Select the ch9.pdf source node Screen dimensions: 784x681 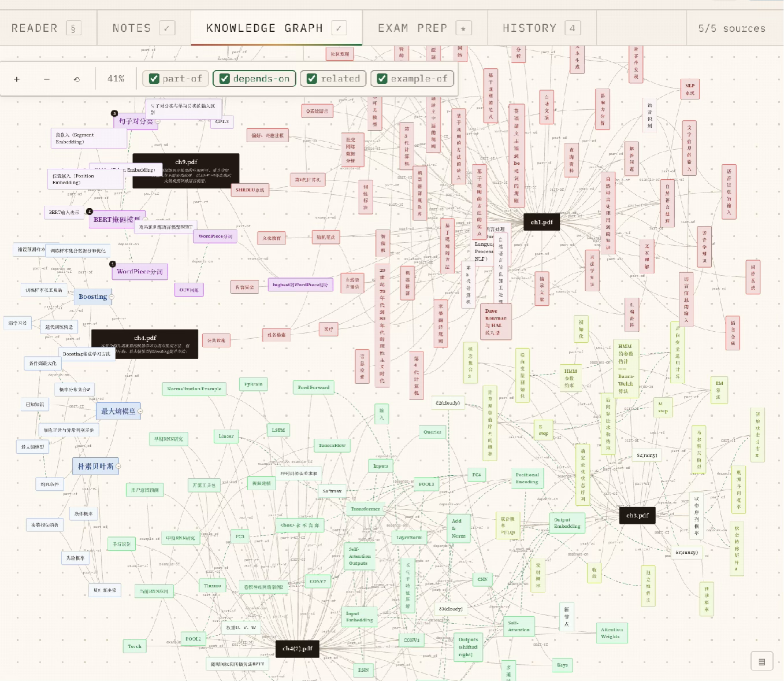coord(186,171)
